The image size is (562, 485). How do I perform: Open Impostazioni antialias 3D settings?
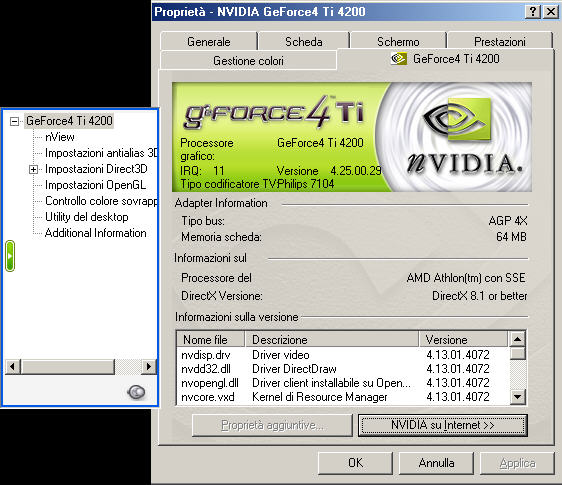coord(101,153)
